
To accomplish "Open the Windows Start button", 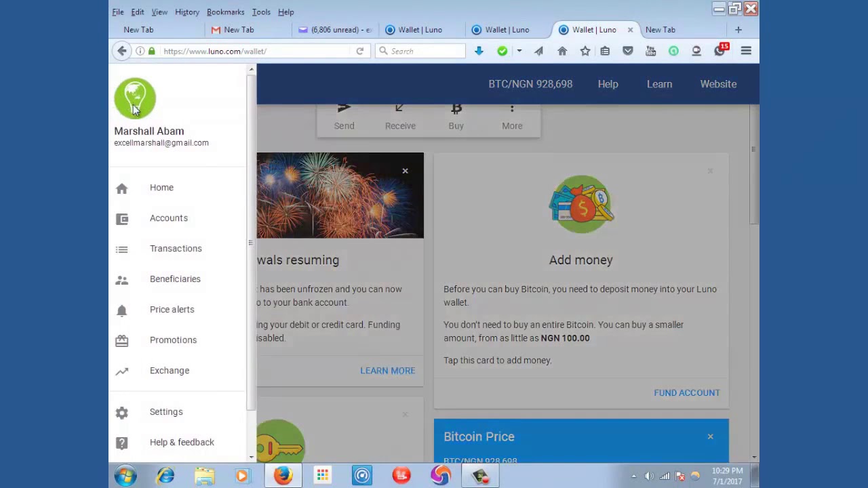I will click(125, 476).
